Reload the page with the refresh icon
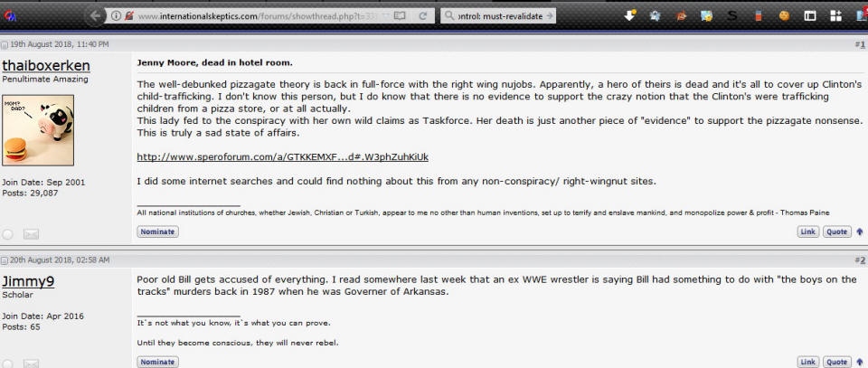 click(x=422, y=16)
